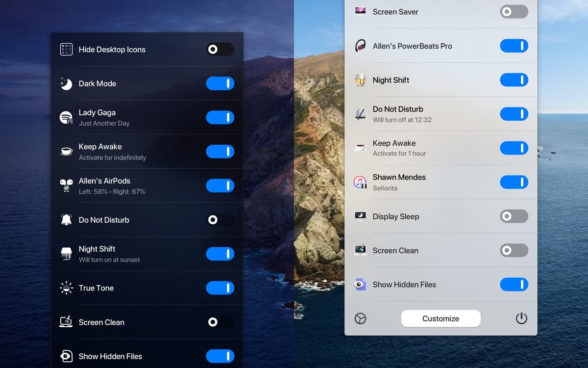Image resolution: width=588 pixels, height=368 pixels.
Task: Click the Screen Clean icon in dark panel
Action: [x=66, y=322]
